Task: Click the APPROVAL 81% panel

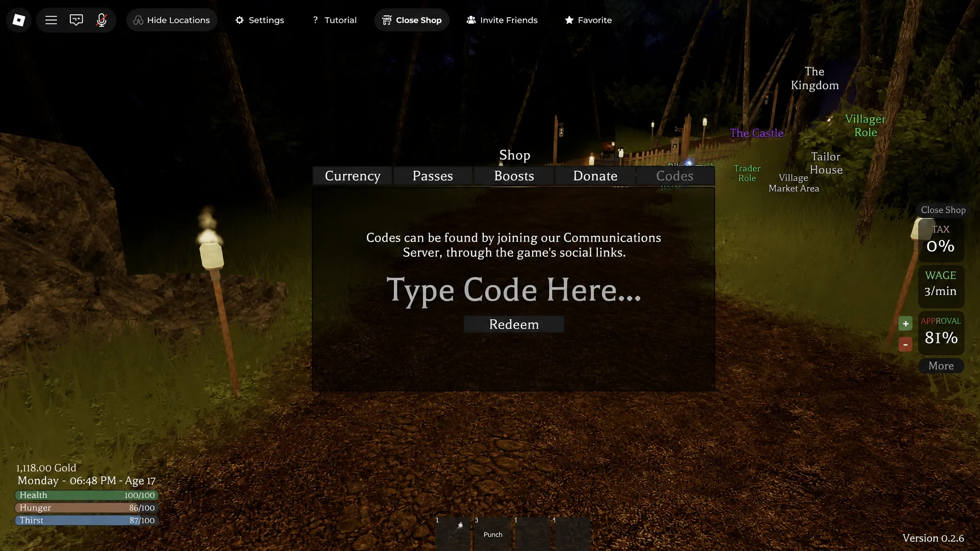Action: click(941, 332)
